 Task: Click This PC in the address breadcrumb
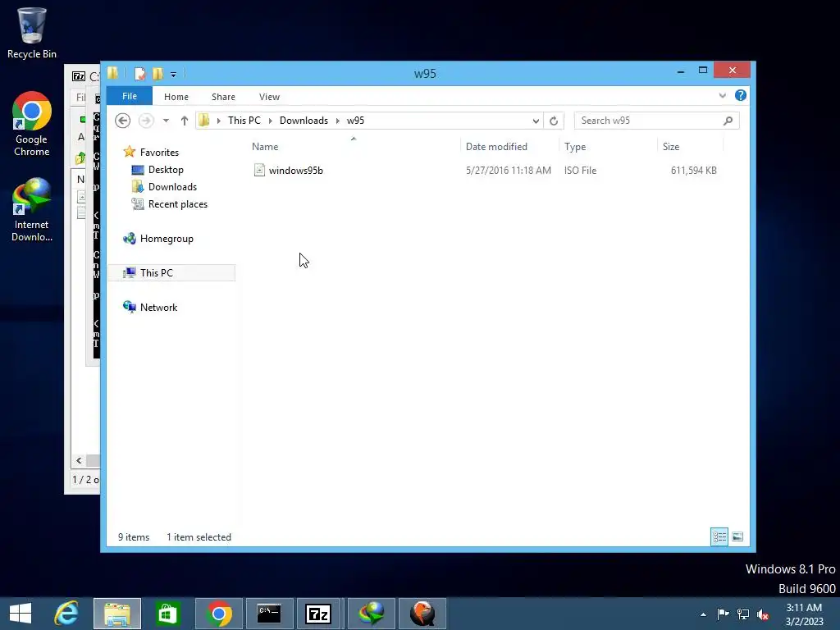point(244,121)
